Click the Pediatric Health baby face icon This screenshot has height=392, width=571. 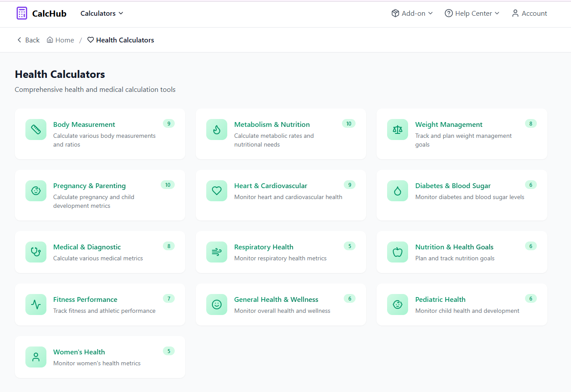(398, 304)
